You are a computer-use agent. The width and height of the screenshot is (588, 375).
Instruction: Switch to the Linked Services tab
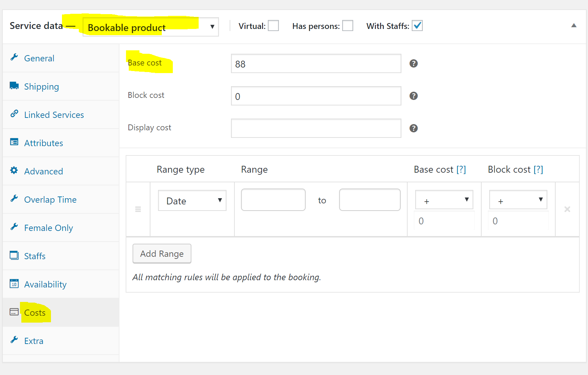click(x=61, y=115)
